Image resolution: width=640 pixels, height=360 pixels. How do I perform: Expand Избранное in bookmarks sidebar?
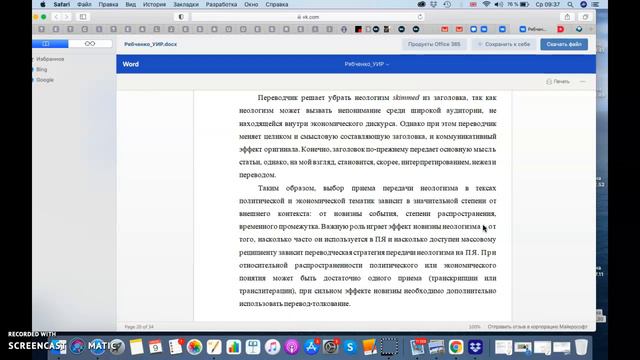50,59
